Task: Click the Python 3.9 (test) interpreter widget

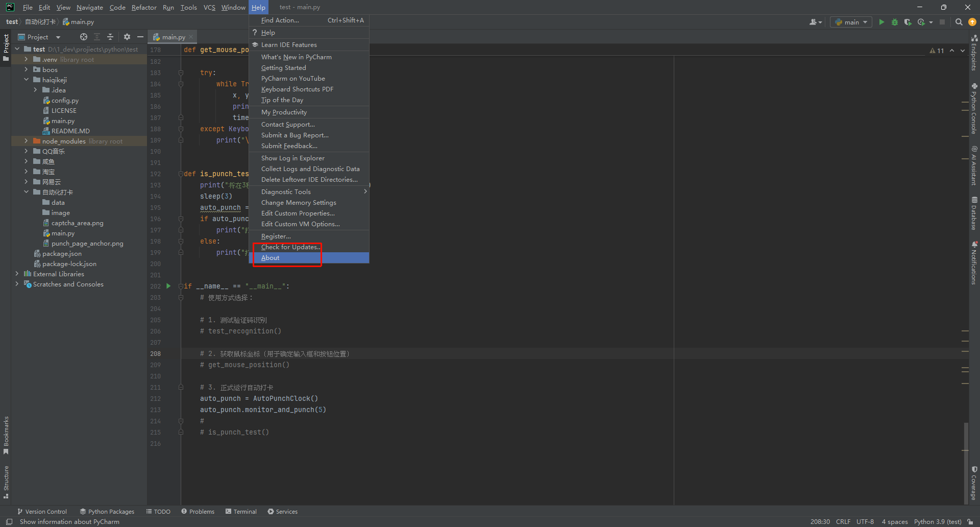Action: pos(937,521)
